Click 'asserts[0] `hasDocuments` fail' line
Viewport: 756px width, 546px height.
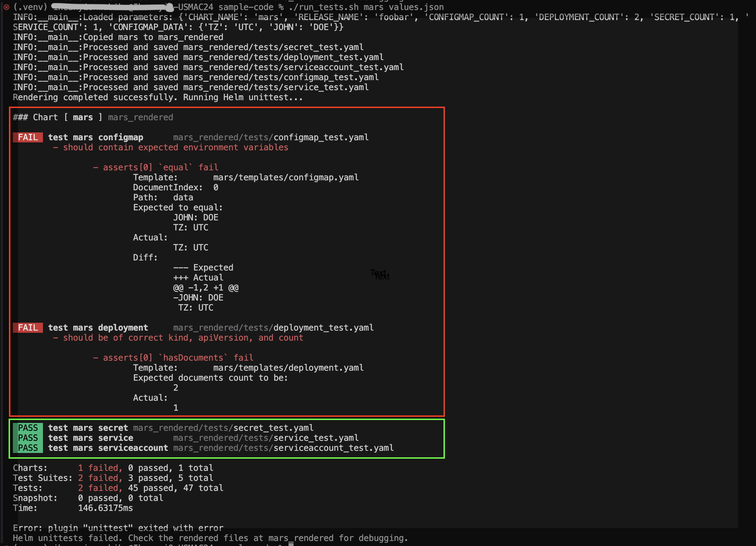(x=173, y=358)
